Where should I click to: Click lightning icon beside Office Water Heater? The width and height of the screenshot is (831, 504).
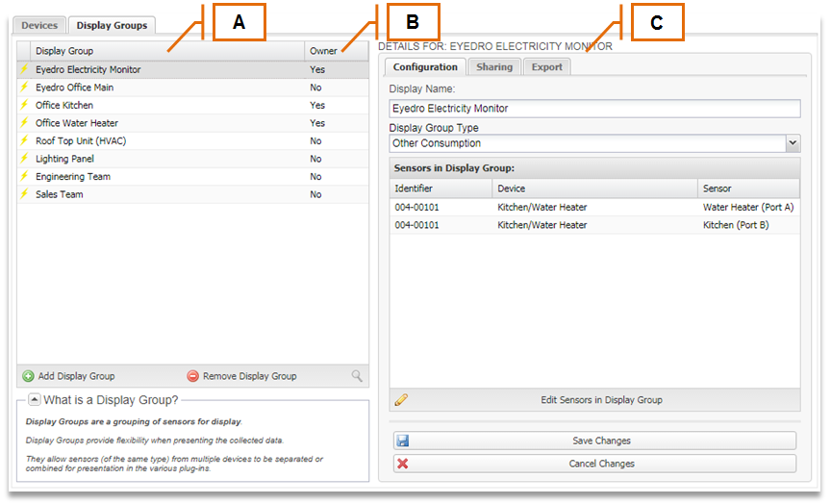pos(24,122)
